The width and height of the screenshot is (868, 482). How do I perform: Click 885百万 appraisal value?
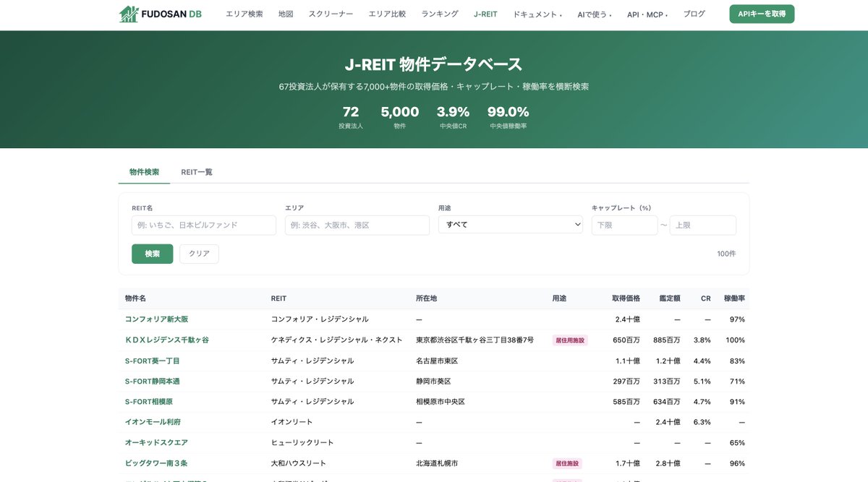(666, 340)
